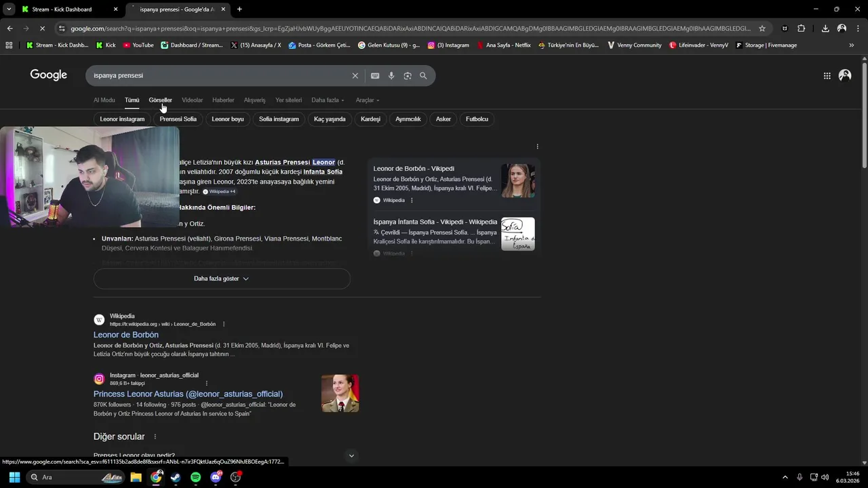868x488 pixels.
Task: Open Steam from the taskbar
Action: pyautogui.click(x=176, y=477)
